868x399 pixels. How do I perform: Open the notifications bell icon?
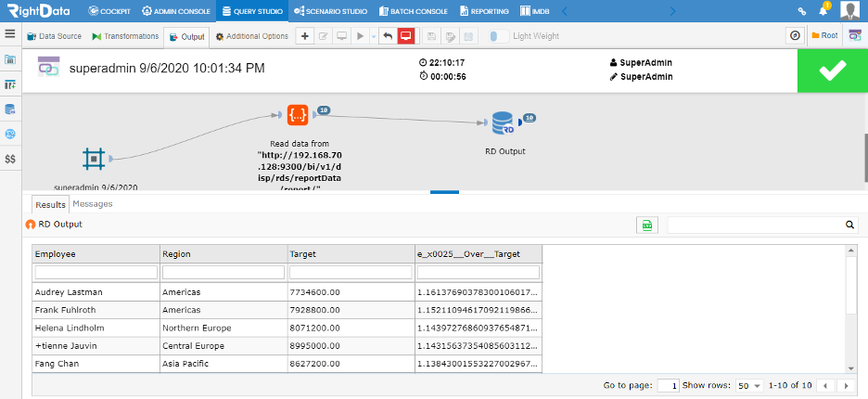click(x=823, y=10)
